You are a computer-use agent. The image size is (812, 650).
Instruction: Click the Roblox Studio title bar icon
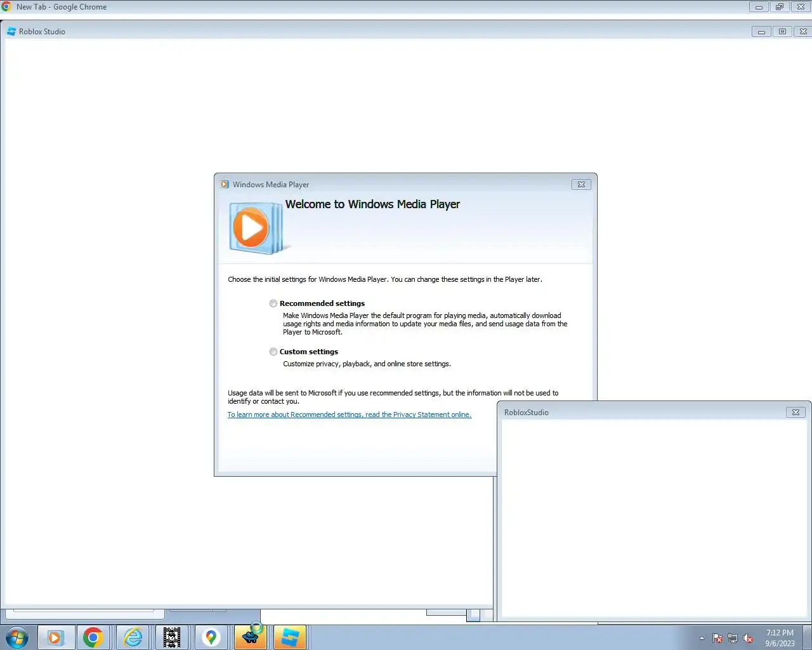tap(11, 31)
